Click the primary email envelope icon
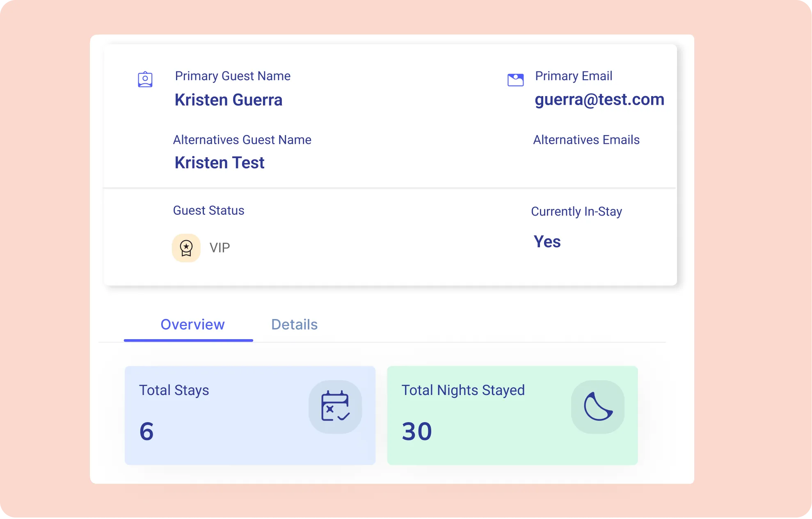This screenshot has height=519, width=812. point(515,80)
